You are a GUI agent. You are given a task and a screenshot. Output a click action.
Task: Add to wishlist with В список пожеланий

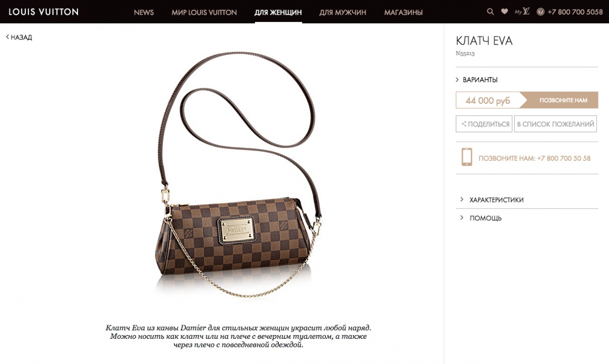click(555, 124)
